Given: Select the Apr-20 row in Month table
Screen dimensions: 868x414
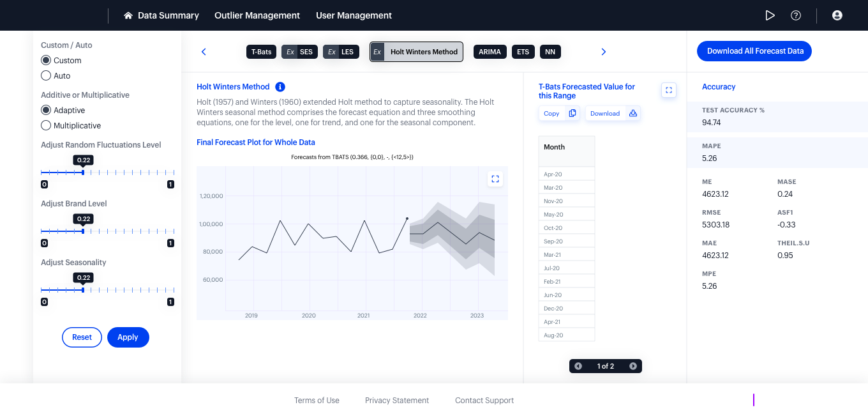Looking at the screenshot, I should (x=567, y=174).
